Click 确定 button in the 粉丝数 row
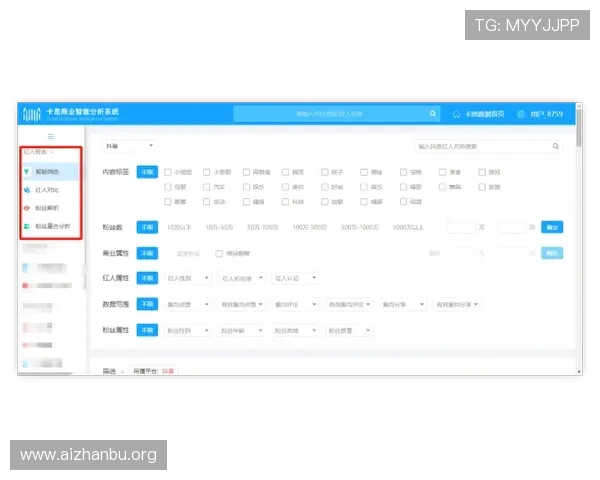The height and width of the screenshot is (480, 600). coord(552,227)
